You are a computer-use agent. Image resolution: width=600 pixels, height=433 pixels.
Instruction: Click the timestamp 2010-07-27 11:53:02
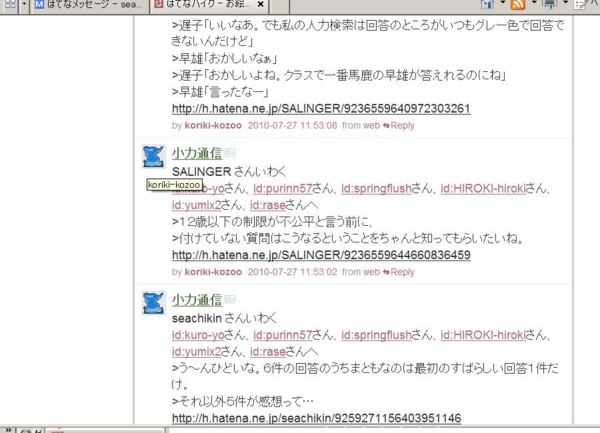[292, 272]
